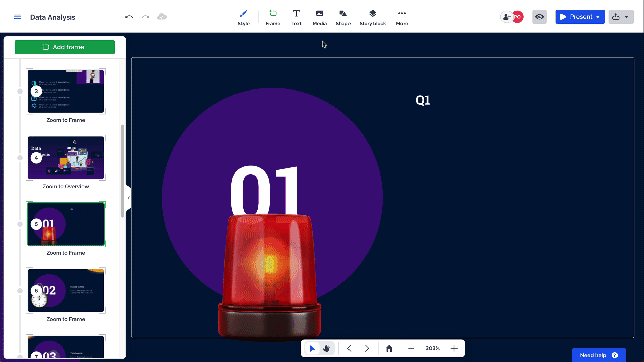Screen dimensions: 644x362
Task: Click the path dot beside frame 6
Action: 20,290
